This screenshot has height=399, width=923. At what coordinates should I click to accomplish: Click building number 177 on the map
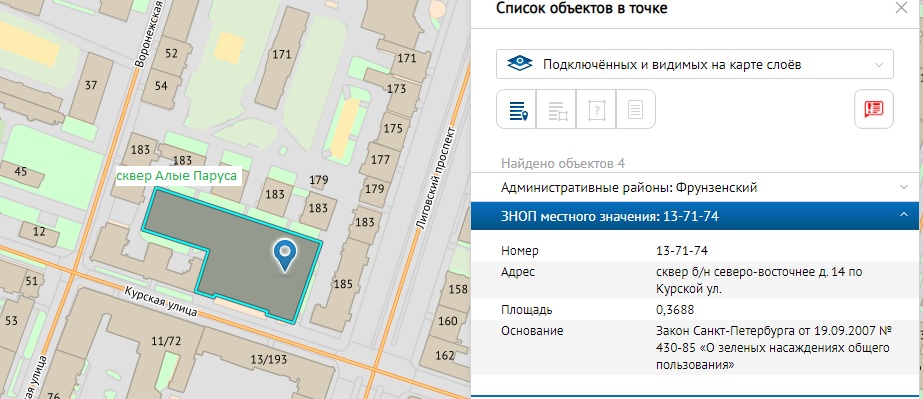tap(380, 159)
